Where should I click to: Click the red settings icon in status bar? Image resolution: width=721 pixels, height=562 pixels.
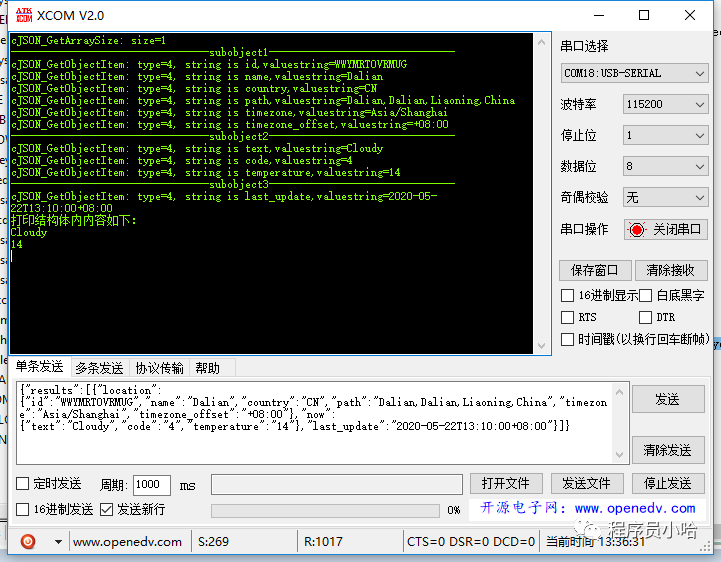(28, 541)
